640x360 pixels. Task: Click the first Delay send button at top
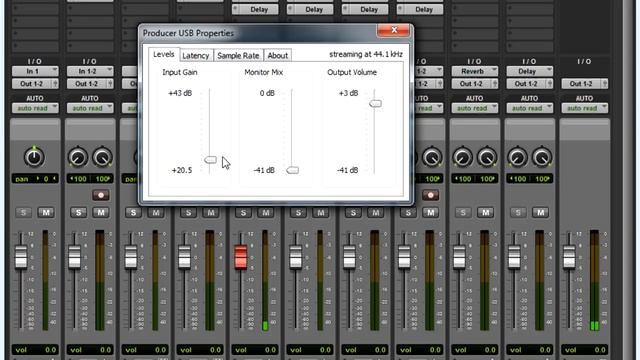(255, 9)
